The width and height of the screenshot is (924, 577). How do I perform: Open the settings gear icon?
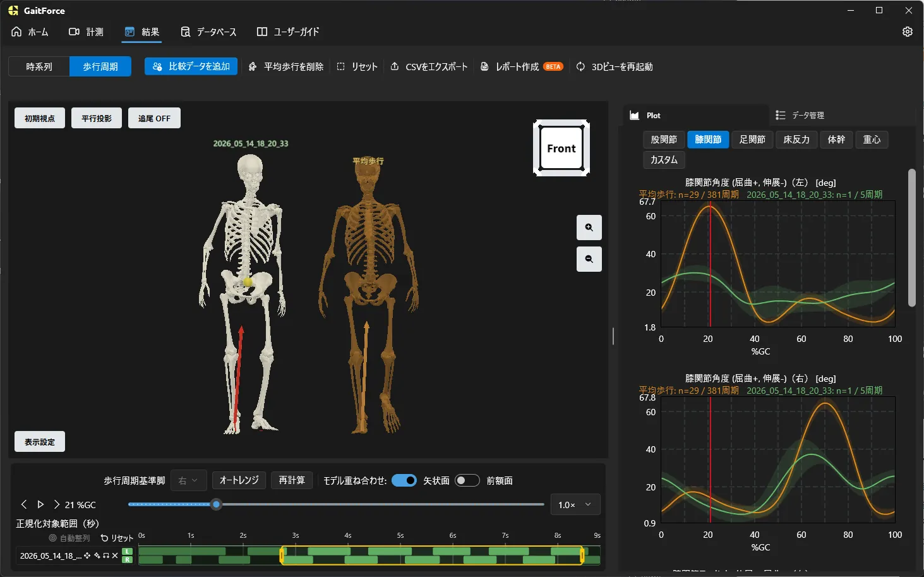pos(908,32)
